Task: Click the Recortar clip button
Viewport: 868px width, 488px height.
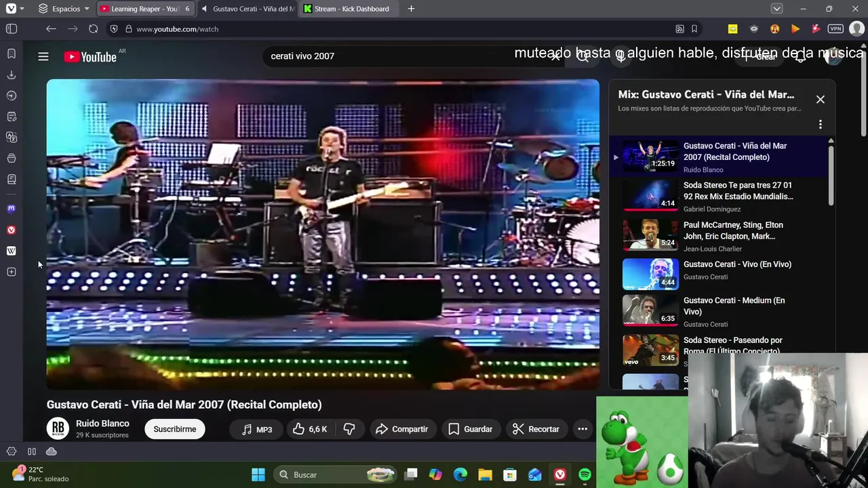Action: tap(536, 429)
